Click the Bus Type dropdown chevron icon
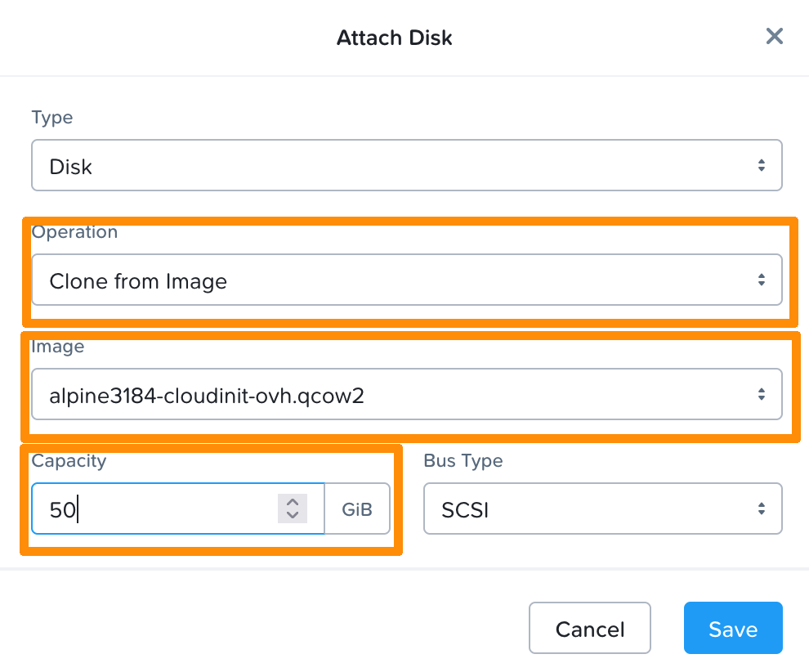The image size is (809, 672). pyautogui.click(x=762, y=508)
